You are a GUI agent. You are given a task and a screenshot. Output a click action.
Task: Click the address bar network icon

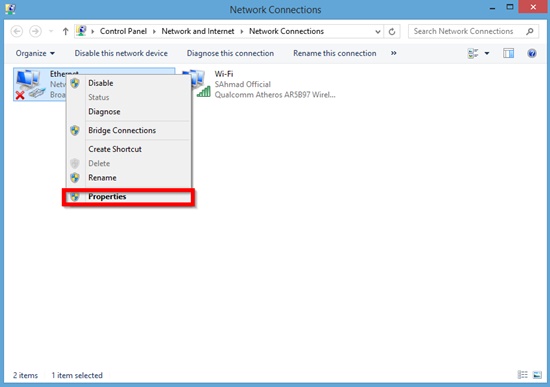[x=81, y=31]
